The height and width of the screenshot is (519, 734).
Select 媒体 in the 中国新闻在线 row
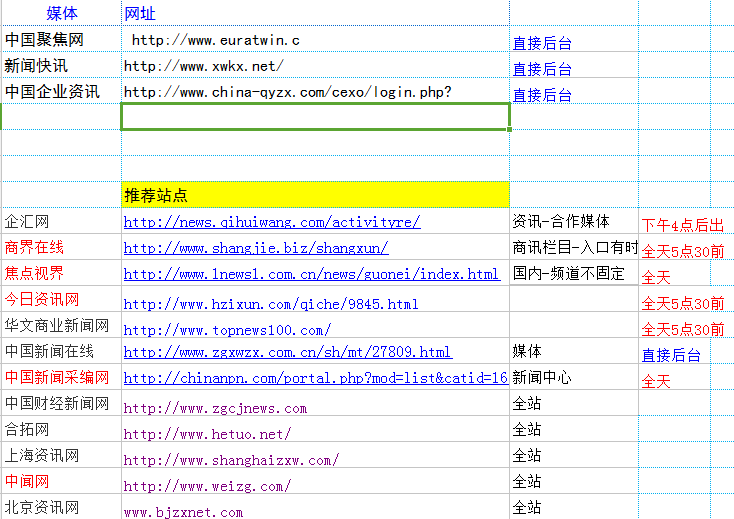pos(574,351)
